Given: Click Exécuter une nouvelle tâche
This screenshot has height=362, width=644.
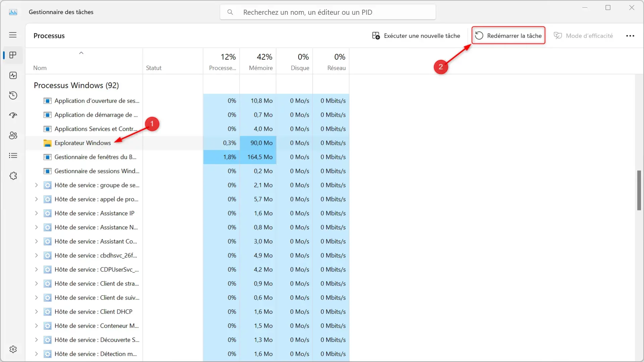Looking at the screenshot, I should (416, 36).
